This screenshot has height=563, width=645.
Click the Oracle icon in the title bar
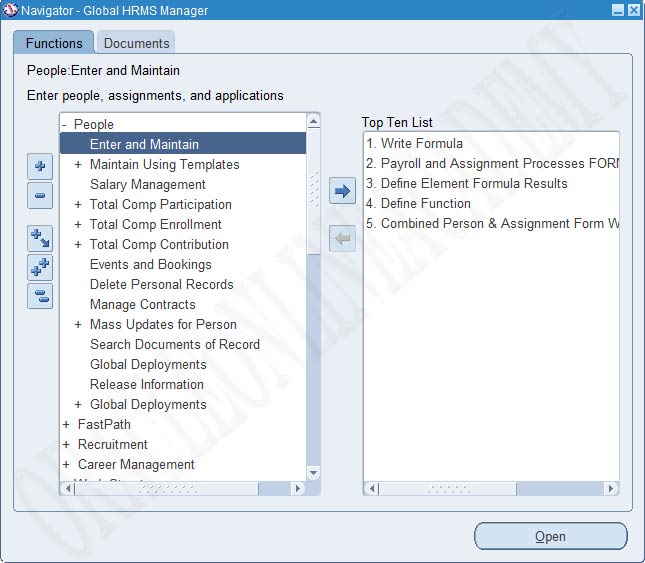tap(10, 10)
